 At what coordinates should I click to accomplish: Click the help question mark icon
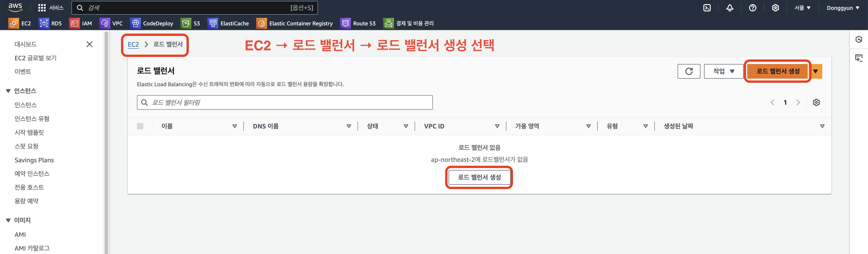752,8
